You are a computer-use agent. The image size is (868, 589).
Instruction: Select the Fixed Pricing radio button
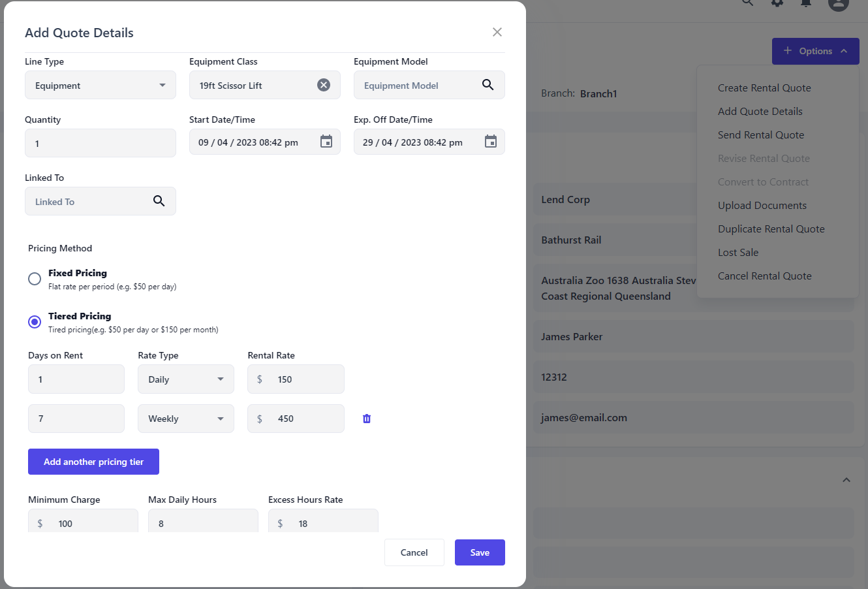pyautogui.click(x=35, y=279)
